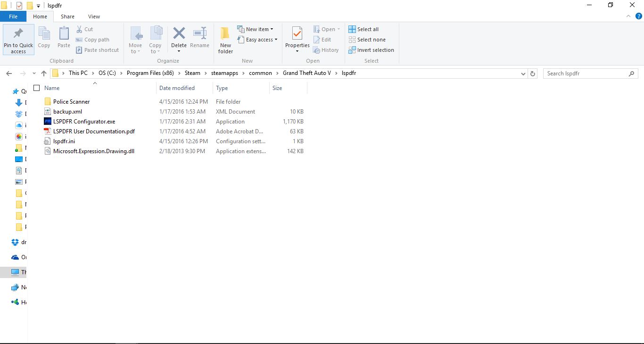Open the Easy access dropdown

[x=257, y=40]
